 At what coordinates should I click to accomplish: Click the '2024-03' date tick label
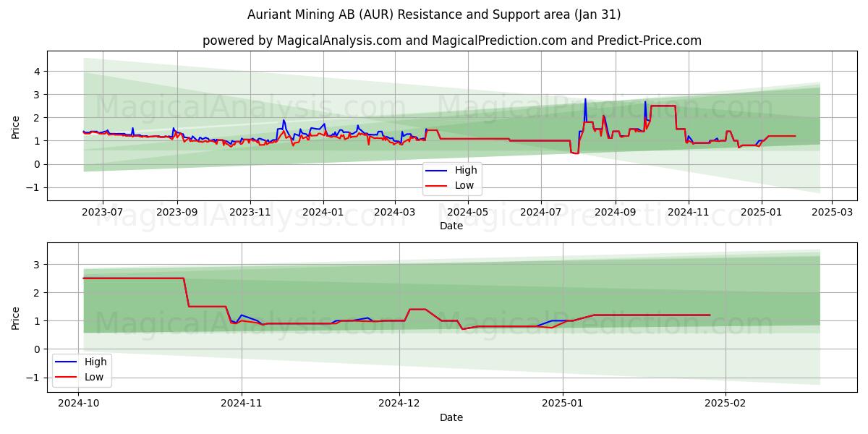395,212
